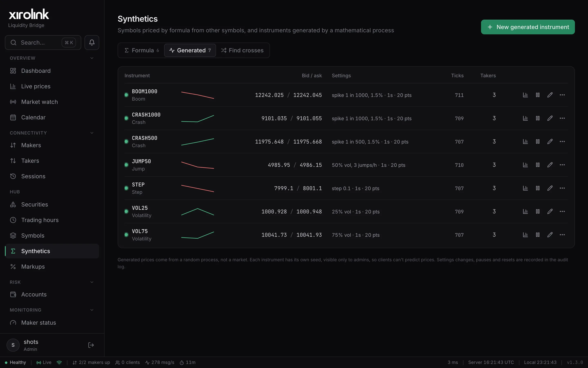Image resolution: width=588 pixels, height=368 pixels.
Task: Open chart for CRASH1000 row
Action: [525, 118]
